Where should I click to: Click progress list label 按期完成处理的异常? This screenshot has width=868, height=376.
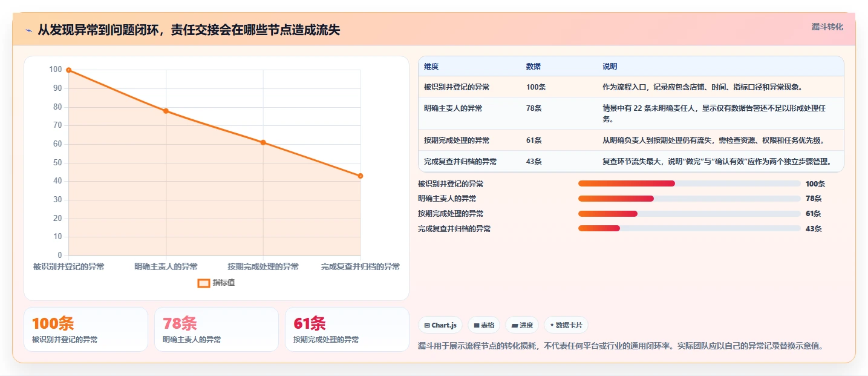point(451,214)
